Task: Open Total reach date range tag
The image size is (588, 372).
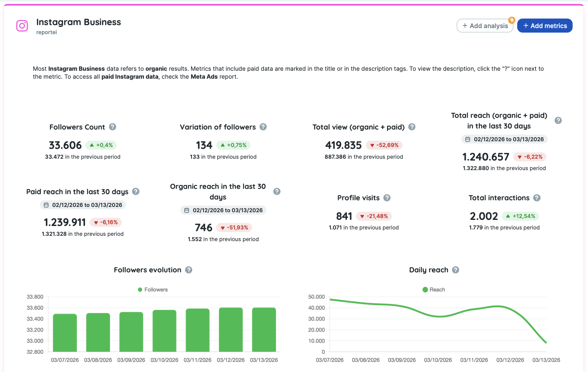Action: [504, 139]
